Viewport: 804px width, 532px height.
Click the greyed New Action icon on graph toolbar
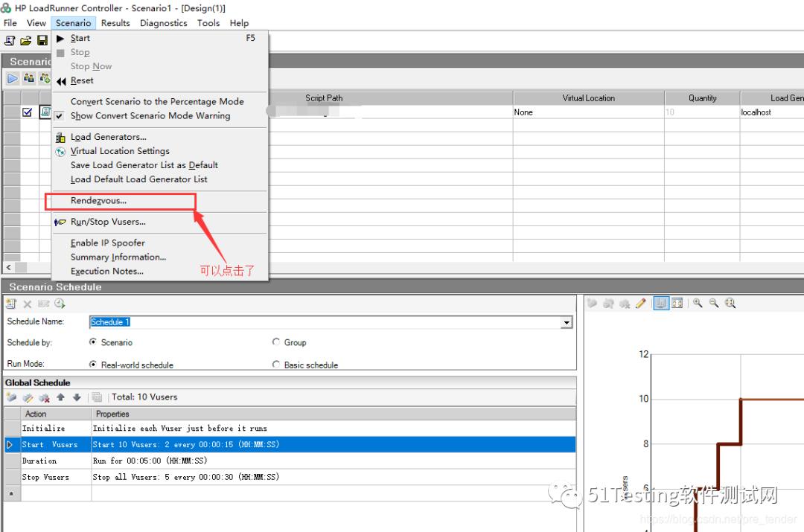[x=593, y=304]
